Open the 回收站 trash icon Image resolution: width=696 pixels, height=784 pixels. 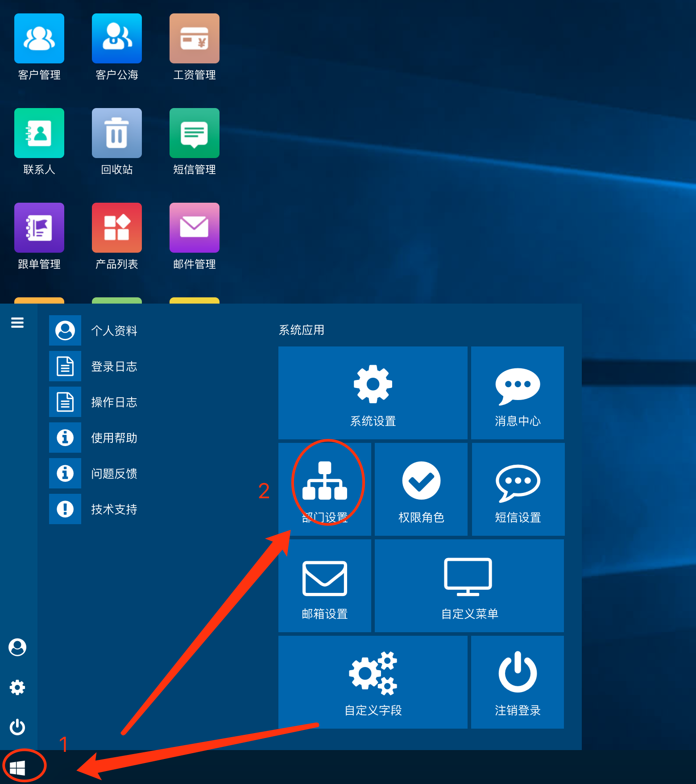click(x=117, y=133)
